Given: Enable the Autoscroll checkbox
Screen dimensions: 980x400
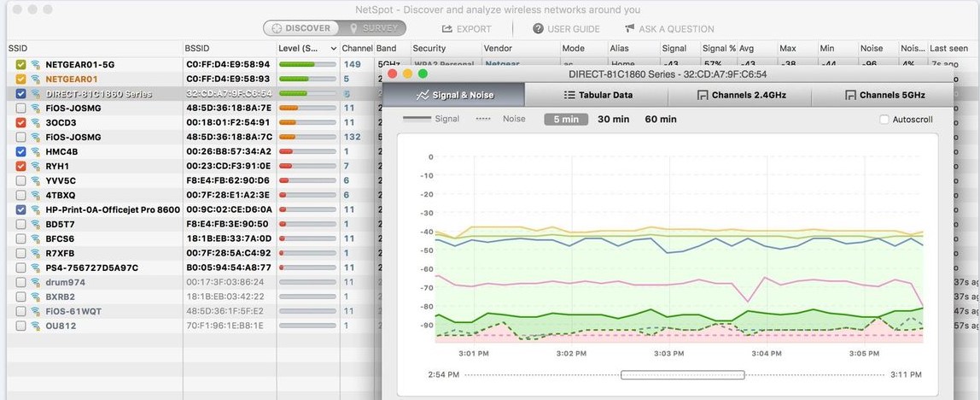Looking at the screenshot, I should (884, 120).
